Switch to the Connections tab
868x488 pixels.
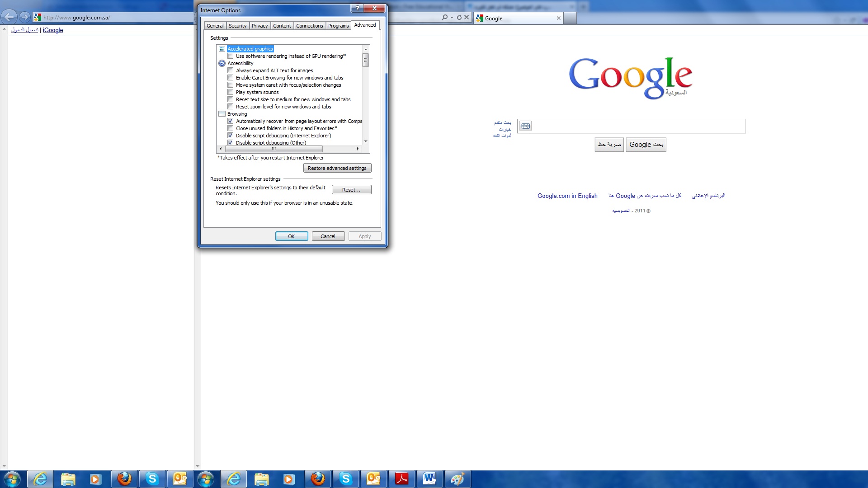pos(309,26)
